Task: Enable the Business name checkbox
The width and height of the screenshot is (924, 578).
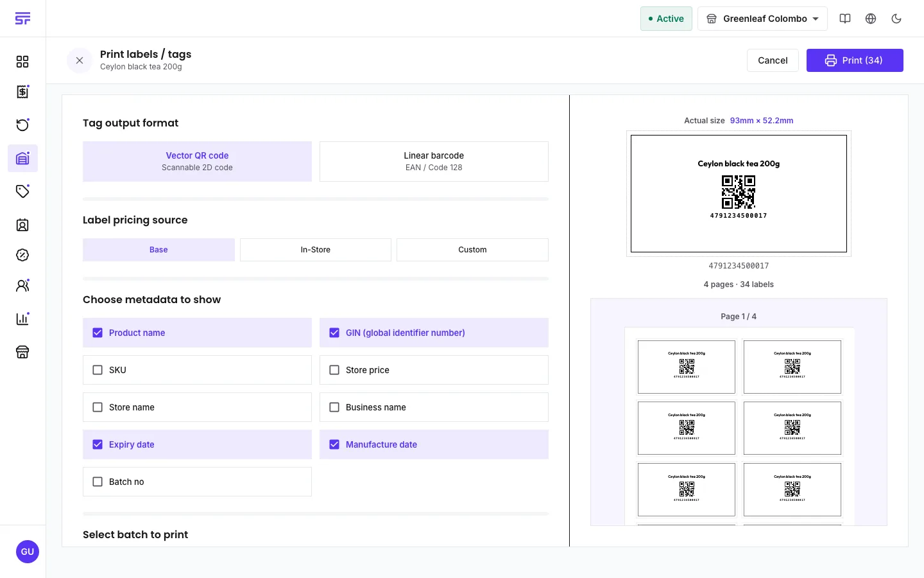Action: (x=334, y=407)
